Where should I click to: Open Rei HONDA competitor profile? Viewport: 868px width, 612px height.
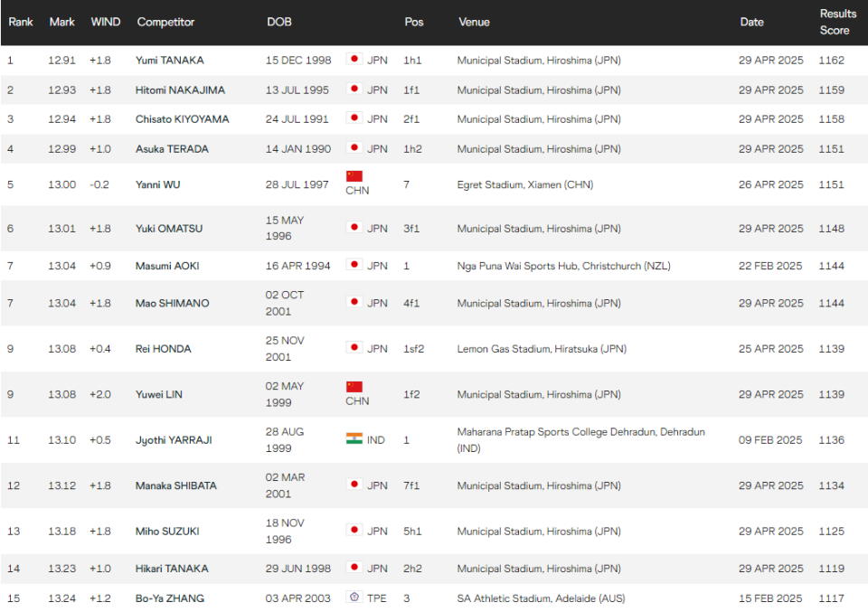pos(164,349)
